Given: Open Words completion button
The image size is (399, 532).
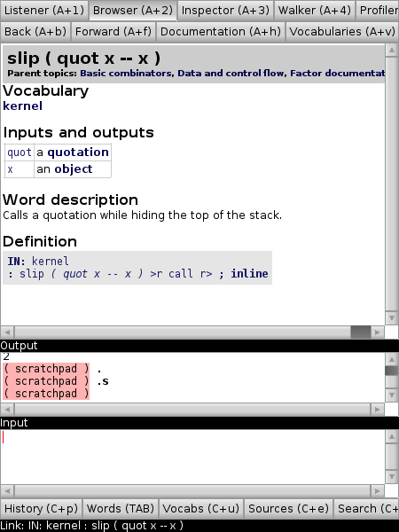Looking at the screenshot, I should click(x=121, y=509).
